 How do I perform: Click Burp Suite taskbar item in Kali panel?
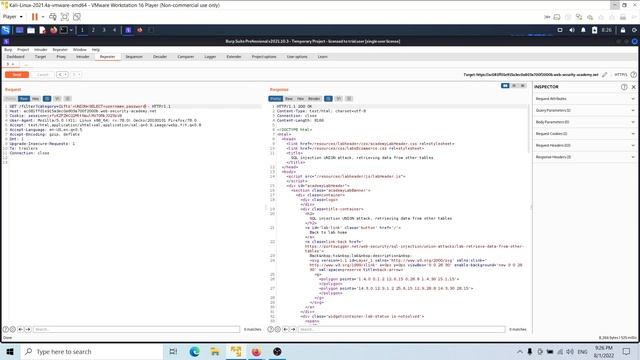128,30
